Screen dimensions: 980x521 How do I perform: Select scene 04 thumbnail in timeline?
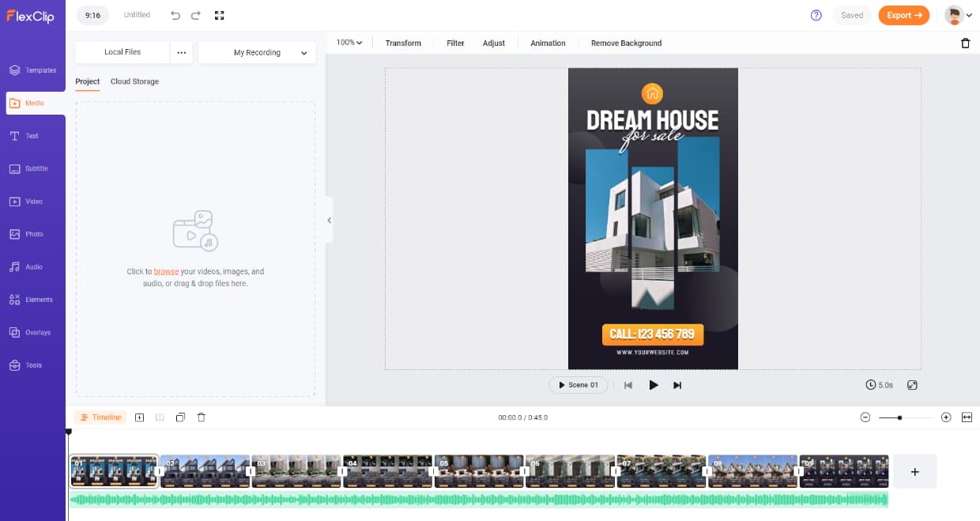[388, 471]
